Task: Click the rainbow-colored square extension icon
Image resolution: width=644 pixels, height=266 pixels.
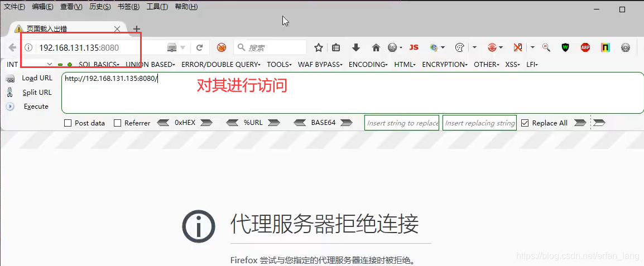Action: 605,47
